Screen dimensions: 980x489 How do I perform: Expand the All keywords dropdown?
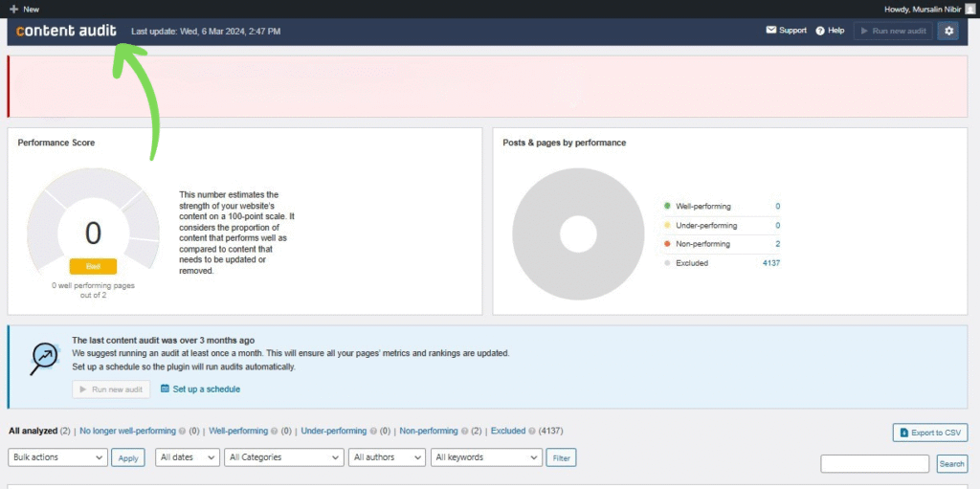(x=486, y=457)
